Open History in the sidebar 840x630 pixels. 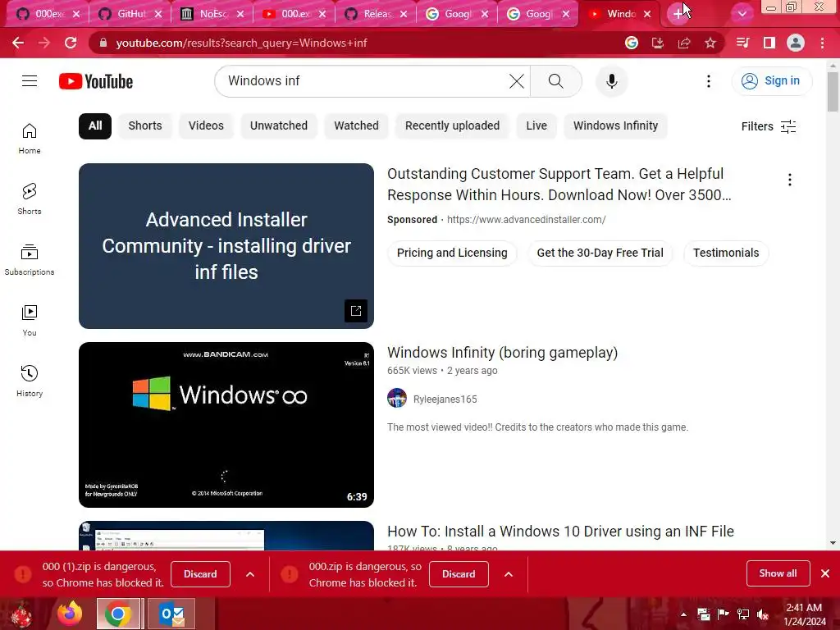click(x=30, y=381)
